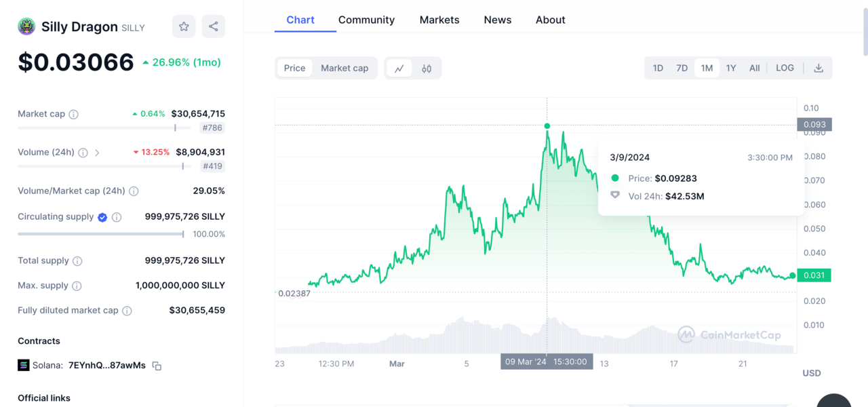Download chart data with download icon
The height and width of the screenshot is (407, 868).
coord(818,68)
